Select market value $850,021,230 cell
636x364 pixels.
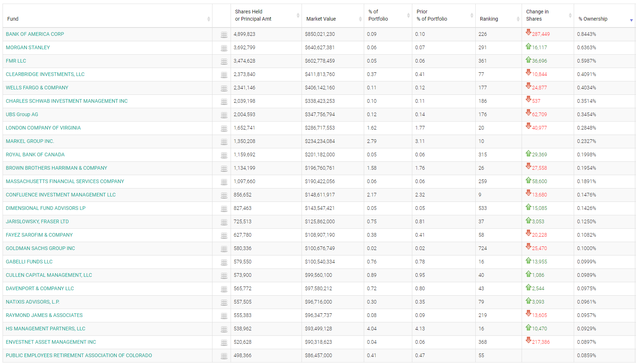click(x=333, y=34)
